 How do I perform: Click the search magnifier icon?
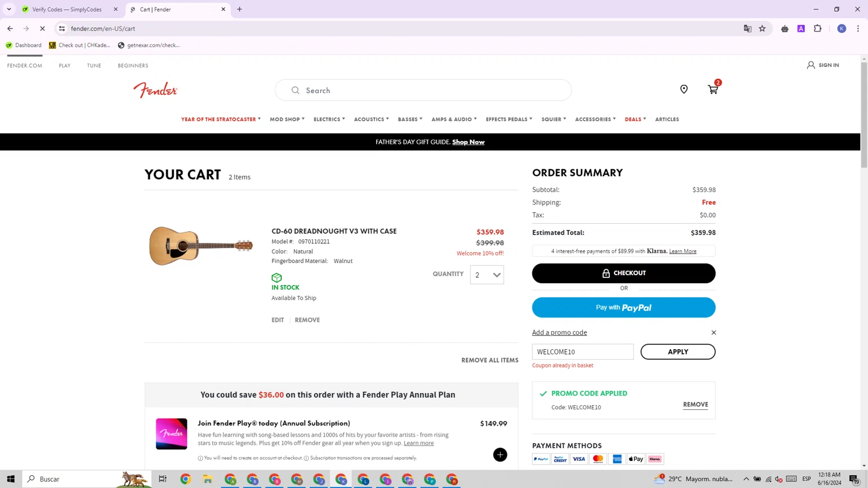click(295, 90)
